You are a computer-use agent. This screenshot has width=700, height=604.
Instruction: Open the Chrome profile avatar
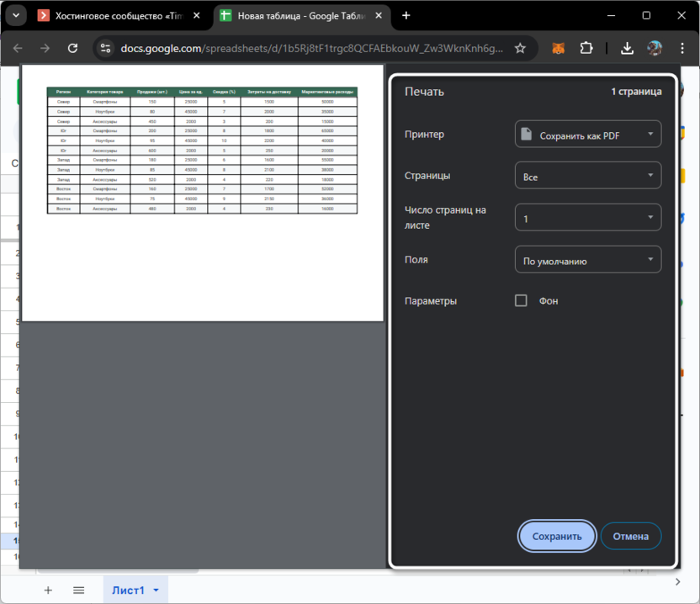coord(655,48)
